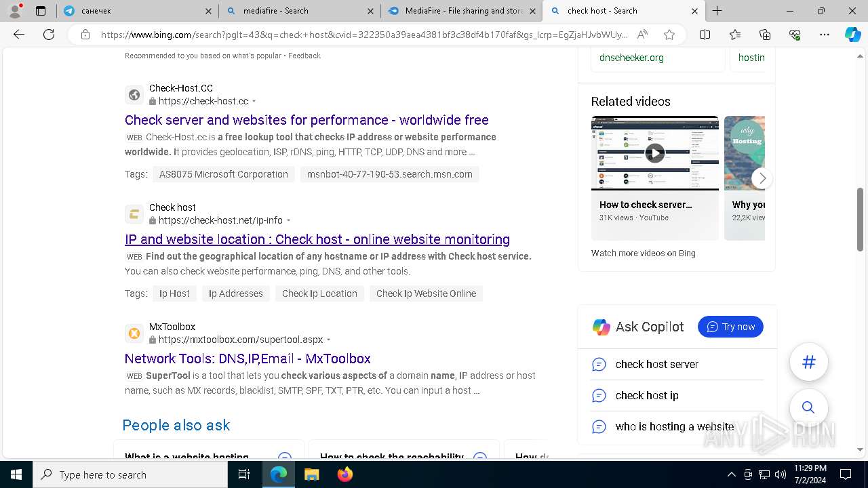Image resolution: width=868 pixels, height=488 pixels.
Task: Click the Check-Host.CC globe favicon
Action: click(x=134, y=95)
